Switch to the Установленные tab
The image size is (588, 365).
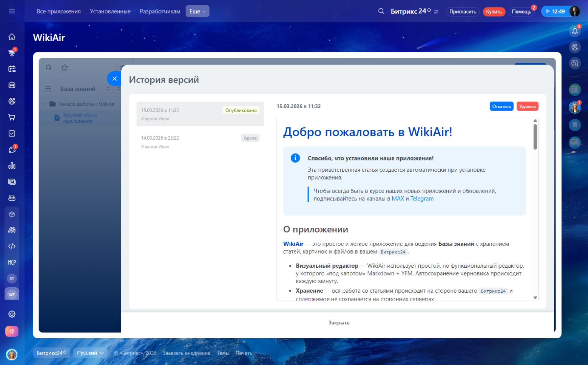(x=110, y=11)
